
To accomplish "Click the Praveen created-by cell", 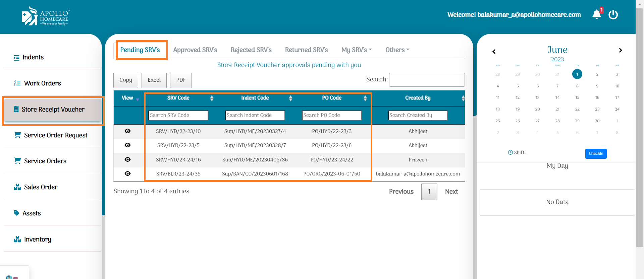I will (418, 160).
